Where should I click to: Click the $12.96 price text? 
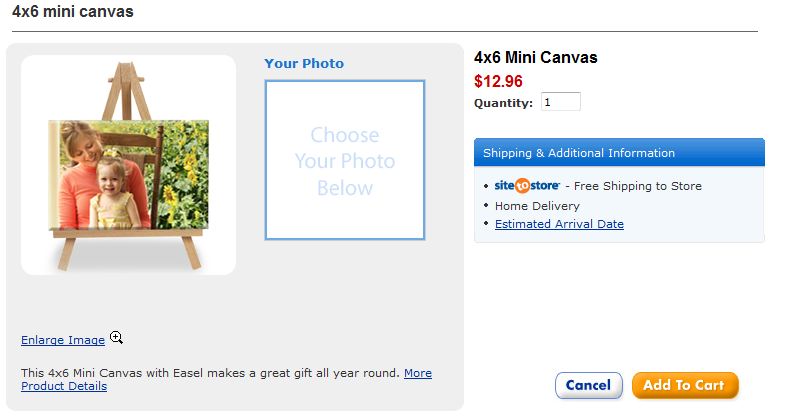[x=498, y=81]
